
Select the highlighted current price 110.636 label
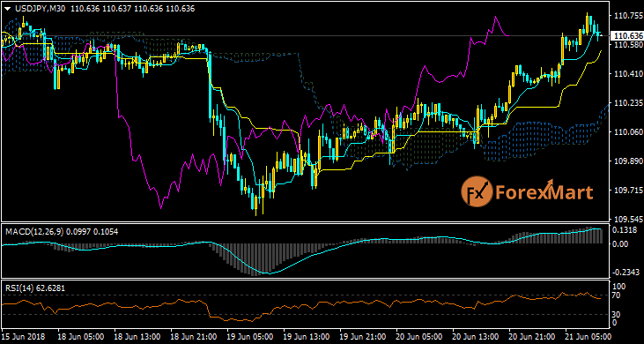point(626,36)
